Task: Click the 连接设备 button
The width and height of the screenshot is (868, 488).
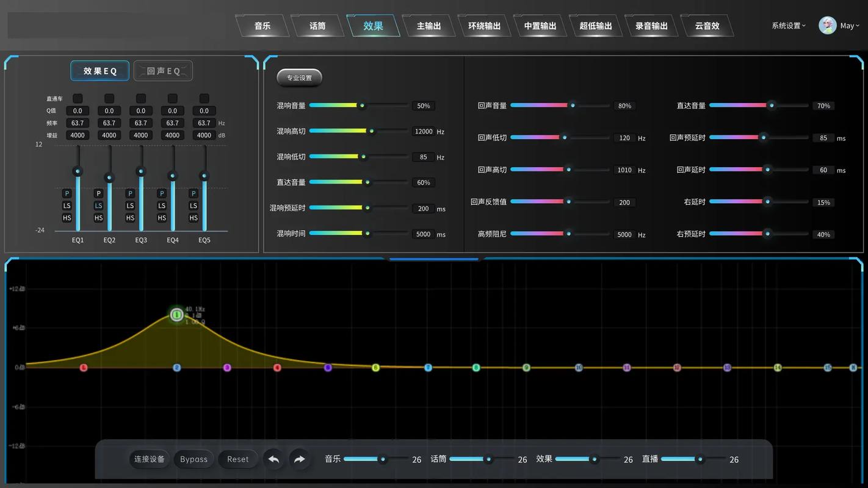Action: [150, 459]
